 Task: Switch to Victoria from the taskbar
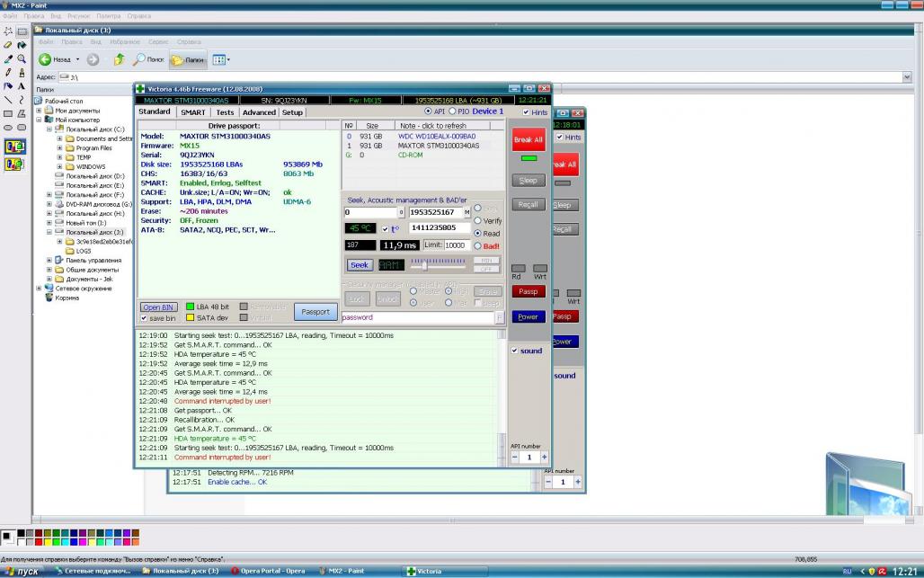pyautogui.click(x=446, y=571)
